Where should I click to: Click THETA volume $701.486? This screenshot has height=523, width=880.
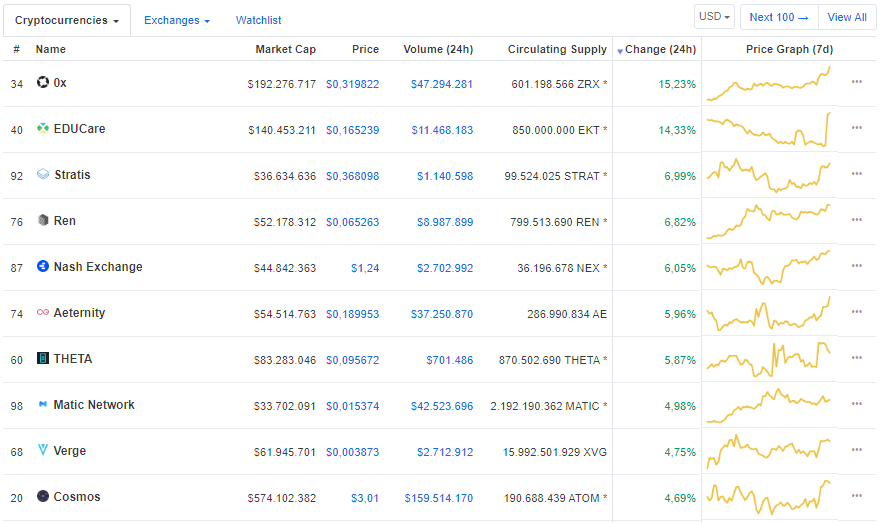pyautogui.click(x=450, y=360)
